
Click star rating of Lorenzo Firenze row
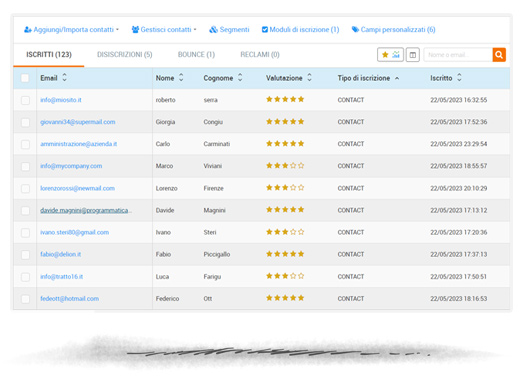point(285,187)
